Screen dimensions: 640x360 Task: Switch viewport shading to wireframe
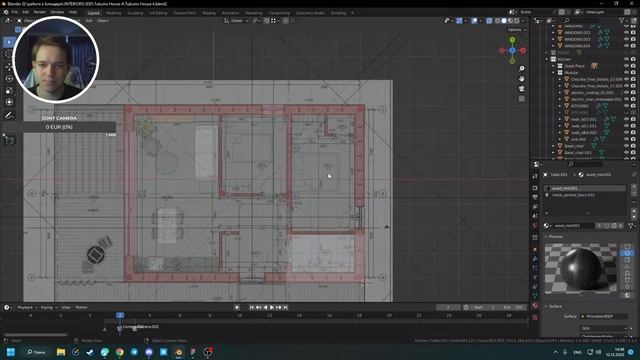pyautogui.click(x=498, y=20)
